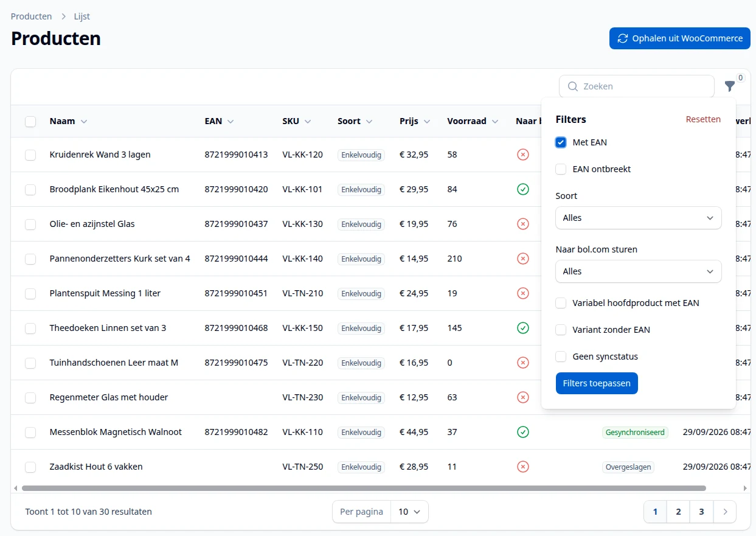Image resolution: width=756 pixels, height=536 pixels.
Task: Click red cross status for Pannenonderzetters Kurk
Action: pyautogui.click(x=522, y=259)
